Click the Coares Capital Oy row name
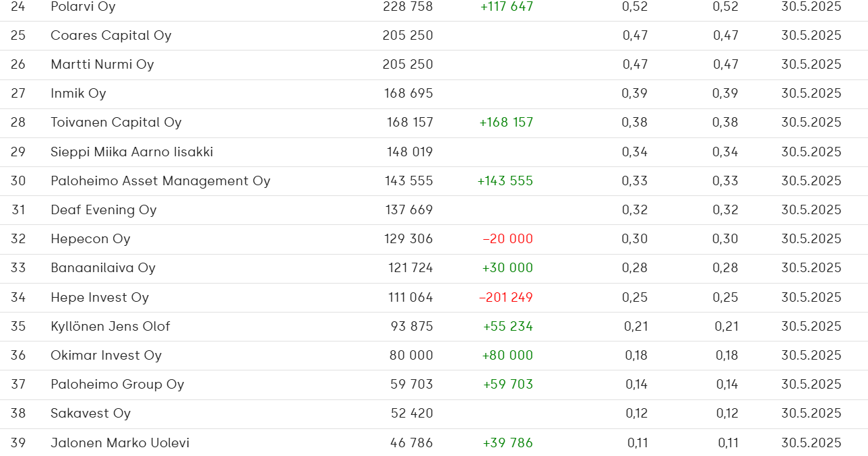Screen dimensions: 868x456 click(111, 36)
